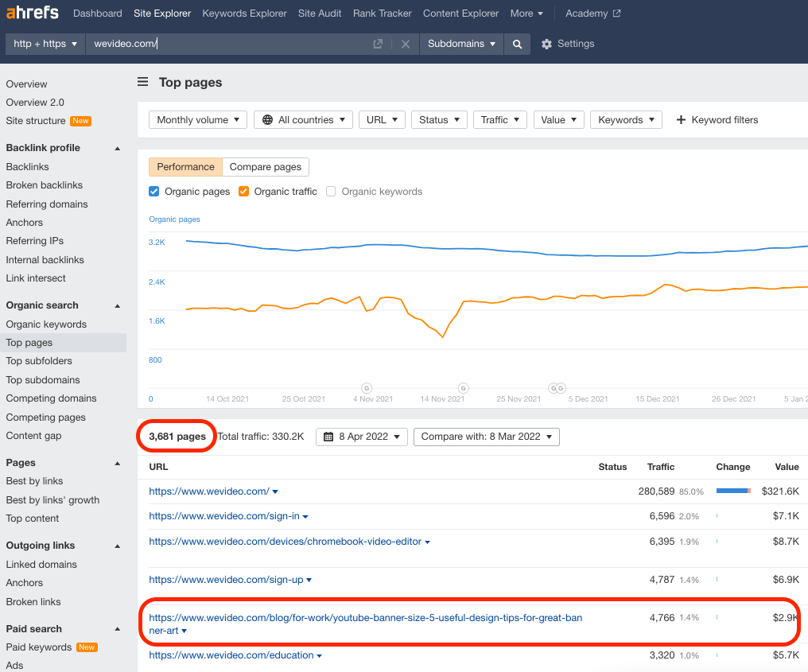The height and width of the screenshot is (672, 808).
Task: Open calendar icon date picker 8 Apr 2022
Action: pos(328,437)
